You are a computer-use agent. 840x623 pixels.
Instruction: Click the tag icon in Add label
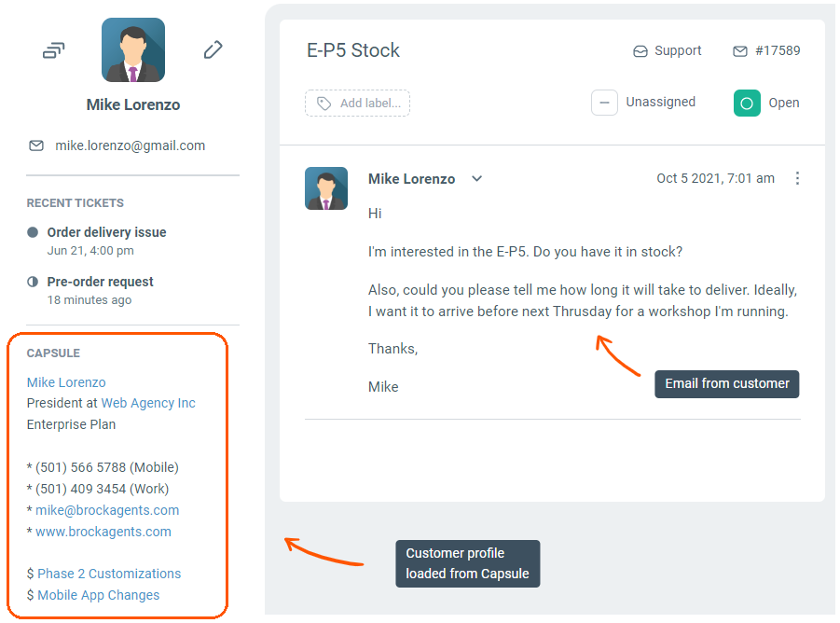click(324, 104)
